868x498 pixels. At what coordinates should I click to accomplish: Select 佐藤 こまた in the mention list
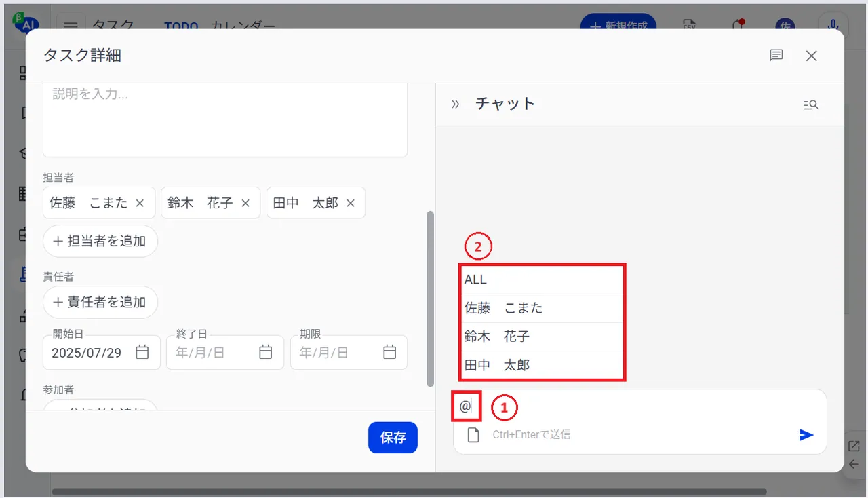tap(541, 308)
